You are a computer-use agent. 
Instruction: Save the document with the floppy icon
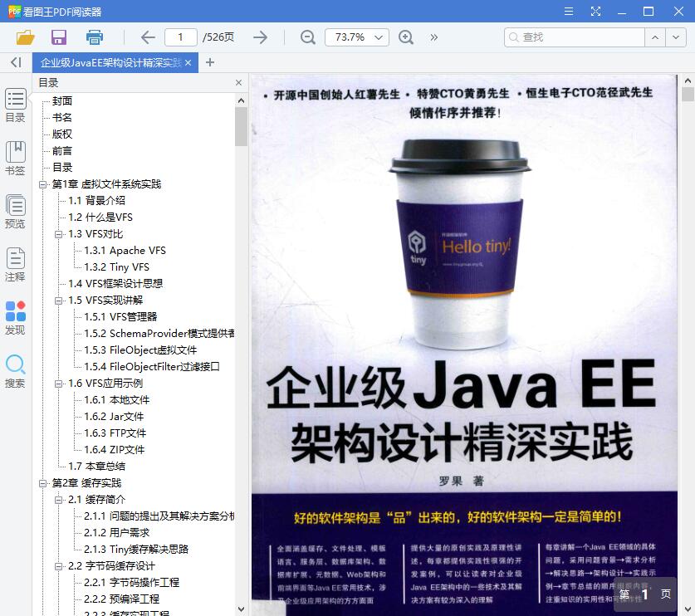[x=58, y=37]
